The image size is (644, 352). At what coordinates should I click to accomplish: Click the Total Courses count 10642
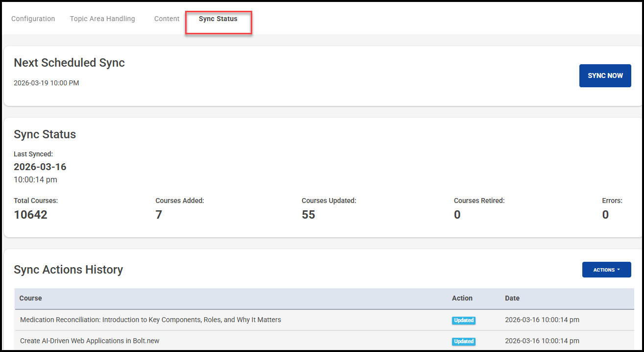point(30,215)
